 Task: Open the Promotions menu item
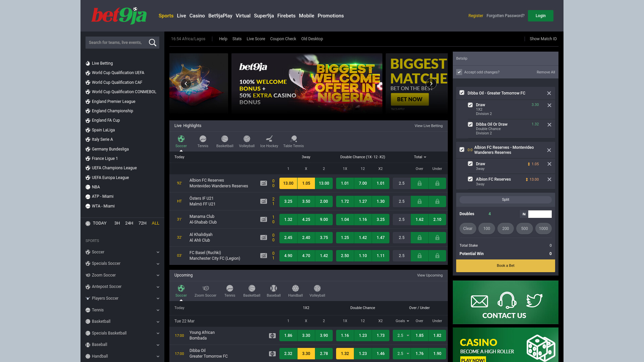click(330, 16)
